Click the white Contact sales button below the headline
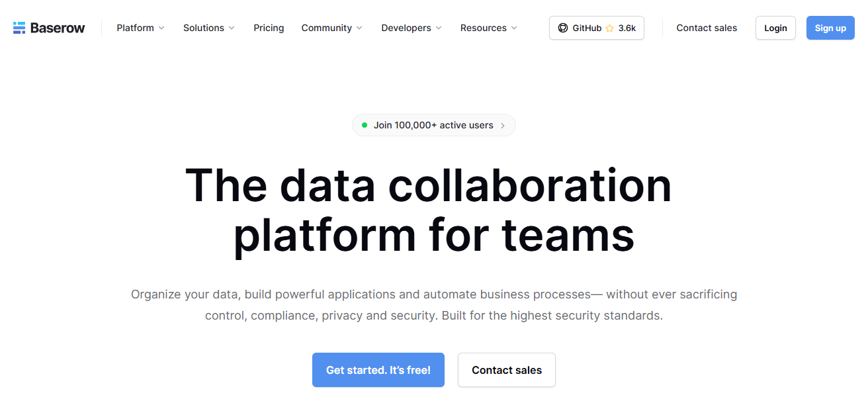The image size is (868, 397). click(507, 370)
